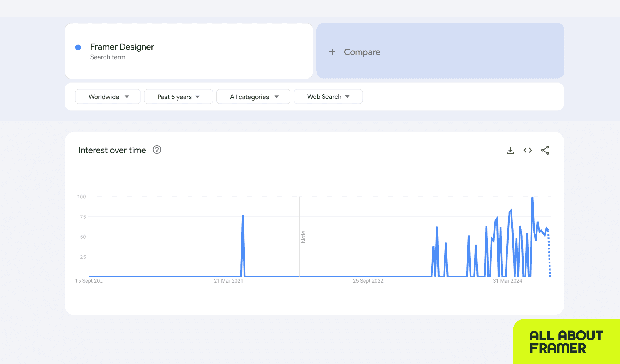Click the plus icon beside Compare
The width and height of the screenshot is (620, 364).
click(x=332, y=52)
